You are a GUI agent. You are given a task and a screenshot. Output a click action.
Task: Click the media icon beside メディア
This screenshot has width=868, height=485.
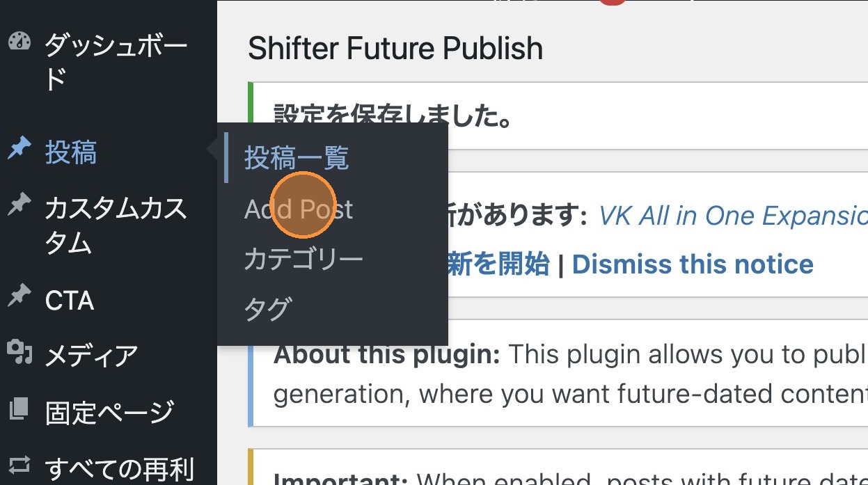click(x=19, y=353)
